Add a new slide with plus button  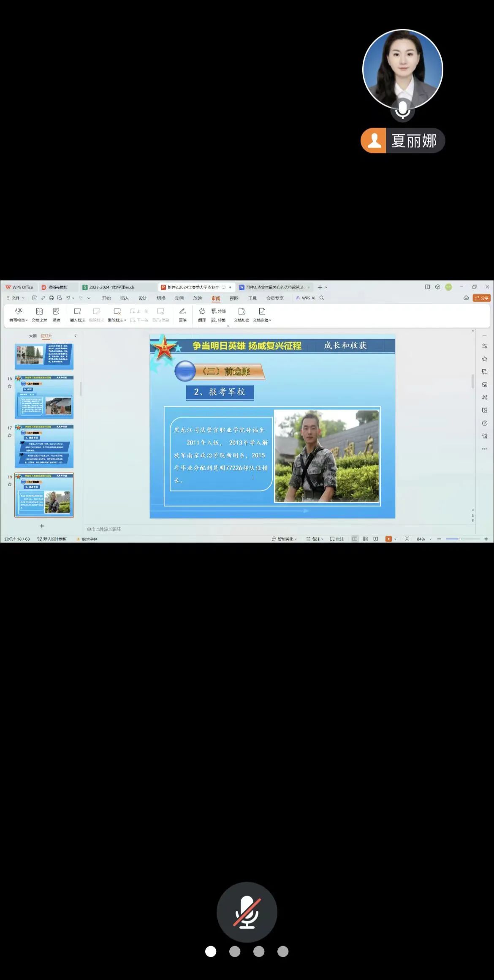pyautogui.click(x=42, y=526)
